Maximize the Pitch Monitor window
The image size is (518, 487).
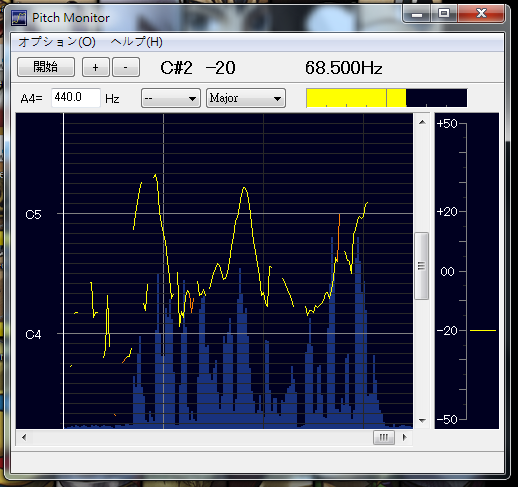[x=444, y=14]
